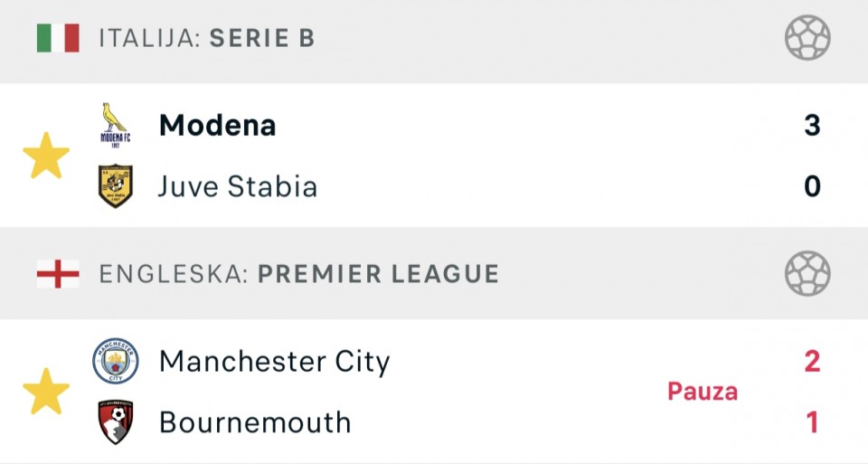
Task: Click the Modena FC club crest
Action: click(x=115, y=125)
